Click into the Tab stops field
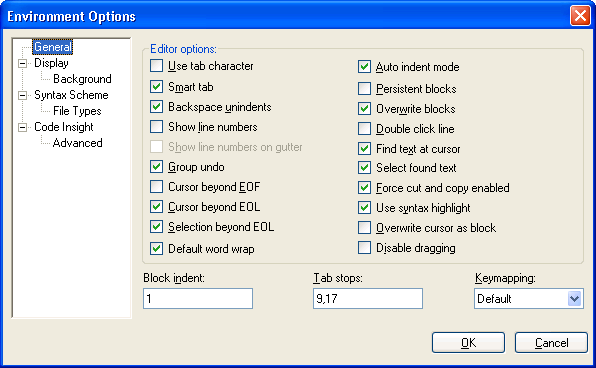596x368 pixels. click(x=368, y=298)
